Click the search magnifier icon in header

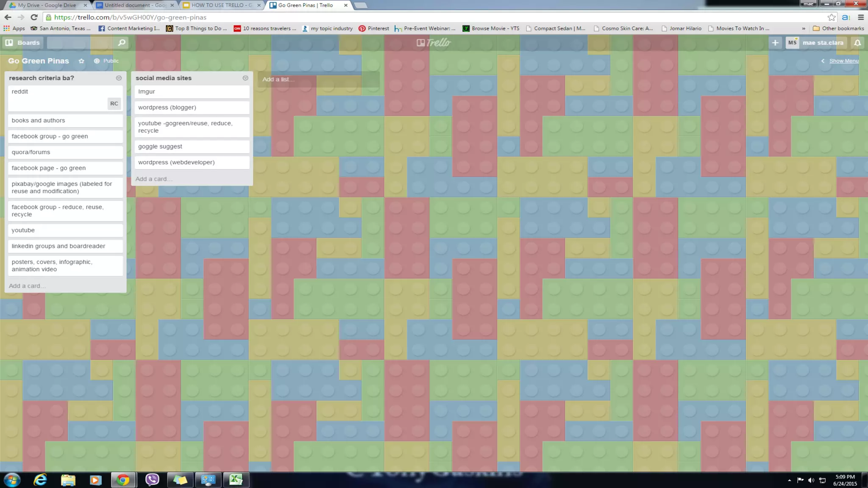pos(121,42)
